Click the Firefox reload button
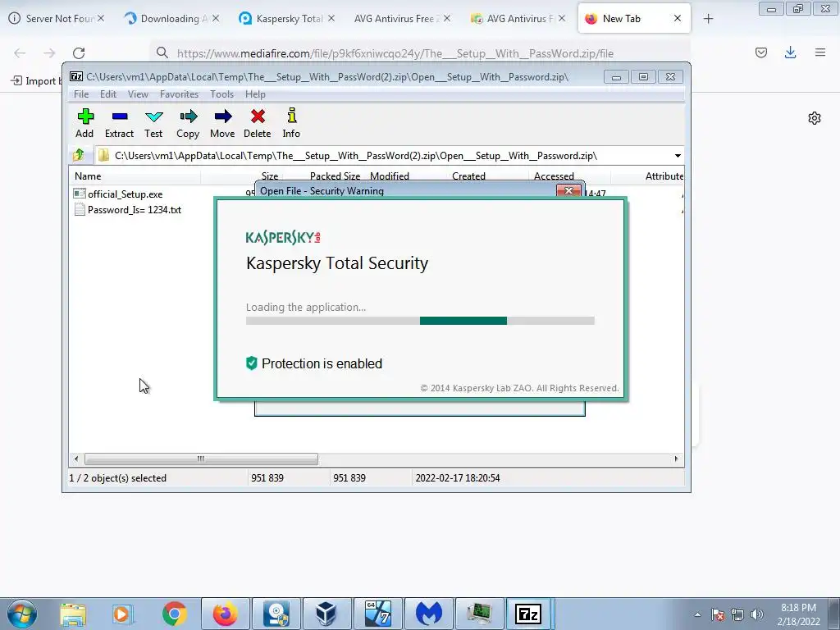This screenshot has height=630, width=840. tap(79, 53)
